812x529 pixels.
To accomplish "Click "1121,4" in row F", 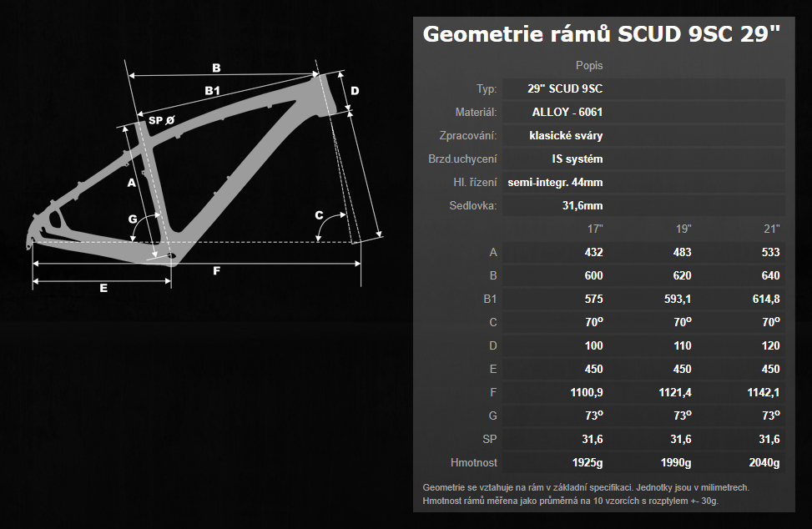I will pyautogui.click(x=675, y=392).
